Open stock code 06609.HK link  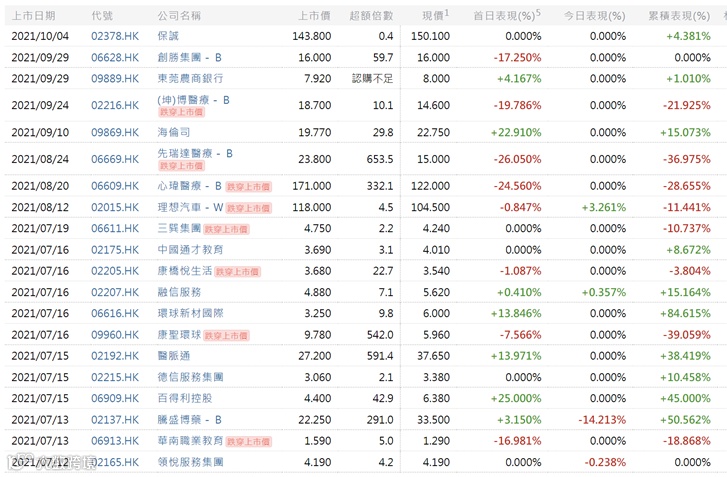coord(115,186)
